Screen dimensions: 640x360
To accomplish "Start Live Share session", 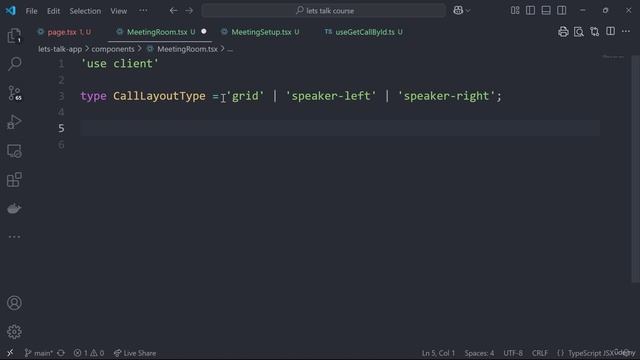I will [x=135, y=353].
